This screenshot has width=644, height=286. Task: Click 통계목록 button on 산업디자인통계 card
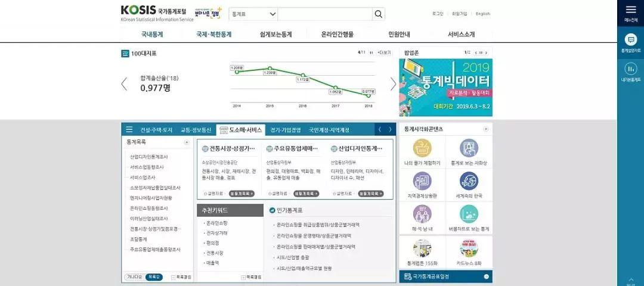pyautogui.click(x=371, y=193)
